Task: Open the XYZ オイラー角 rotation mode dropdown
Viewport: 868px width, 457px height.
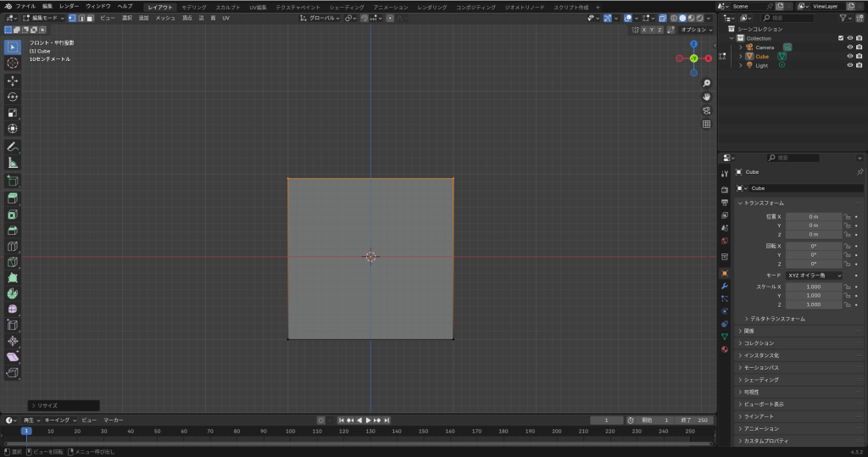Action: (814, 276)
